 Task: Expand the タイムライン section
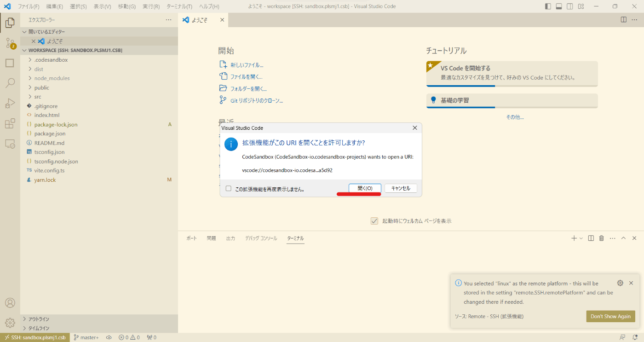pyautogui.click(x=99, y=328)
